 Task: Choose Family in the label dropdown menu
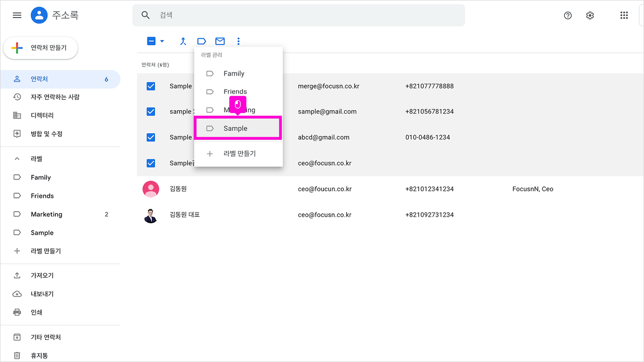click(x=238, y=73)
